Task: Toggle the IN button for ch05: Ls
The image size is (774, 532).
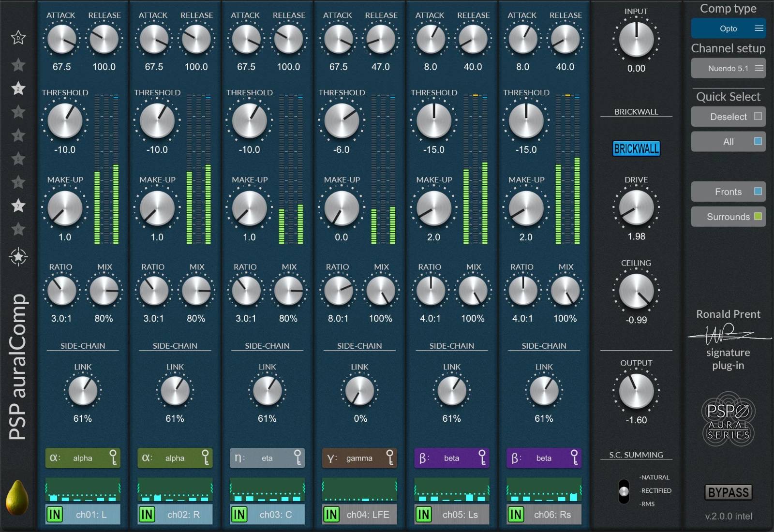Action: (x=424, y=515)
